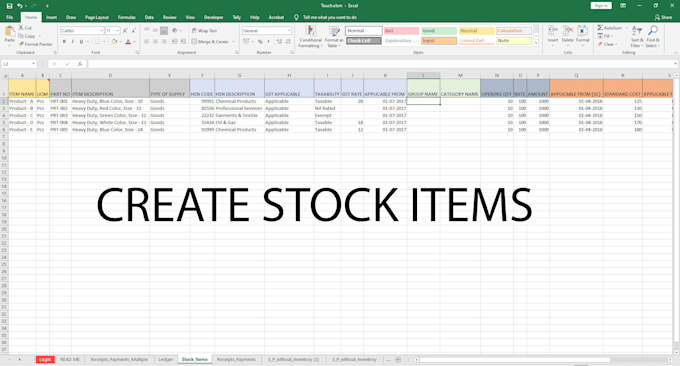Click the Save icon in title bar

10,6
